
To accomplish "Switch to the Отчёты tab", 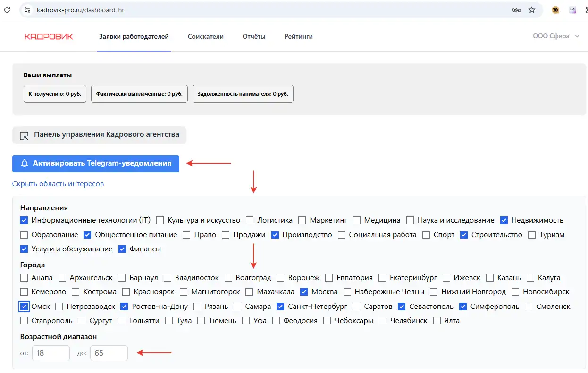I will click(x=254, y=36).
